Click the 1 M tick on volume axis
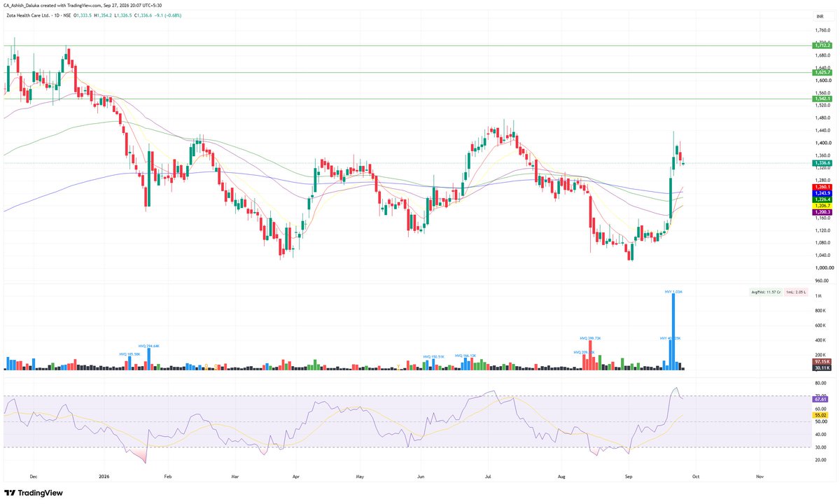This screenshot has width=840, height=504. (x=817, y=296)
